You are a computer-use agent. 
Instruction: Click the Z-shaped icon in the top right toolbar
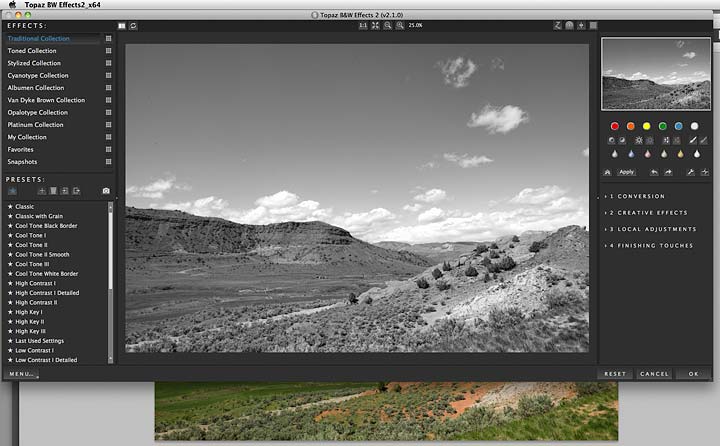[557, 25]
